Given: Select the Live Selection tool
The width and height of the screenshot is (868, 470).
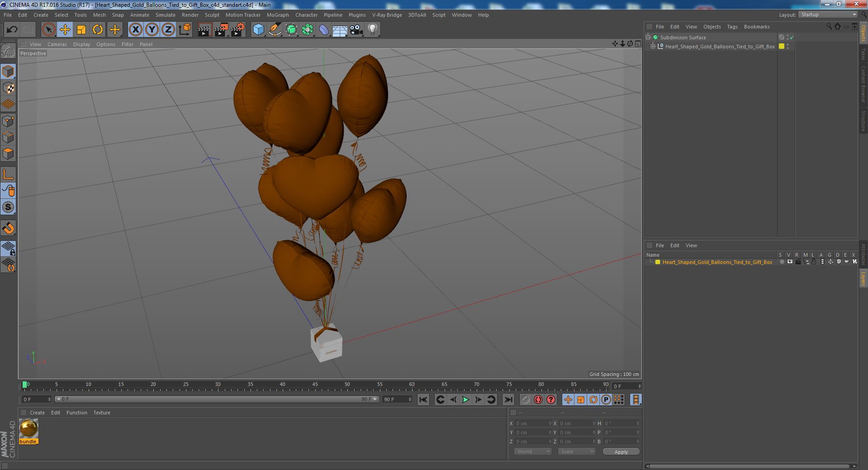Looking at the screenshot, I should (x=48, y=30).
